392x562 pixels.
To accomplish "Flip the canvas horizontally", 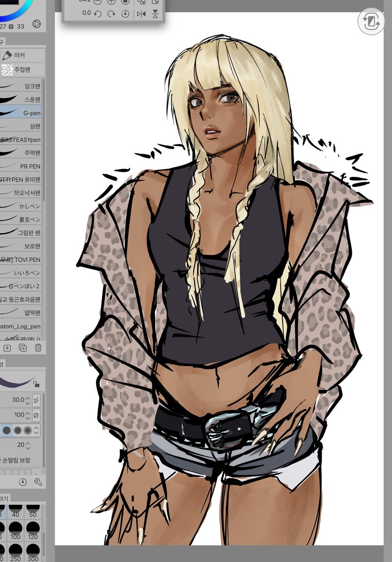I will (x=141, y=14).
